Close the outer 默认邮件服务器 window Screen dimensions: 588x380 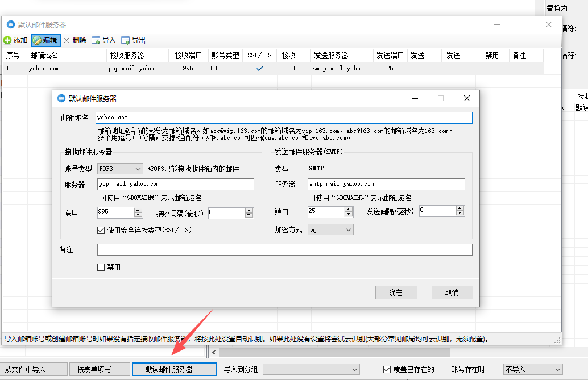pos(549,24)
